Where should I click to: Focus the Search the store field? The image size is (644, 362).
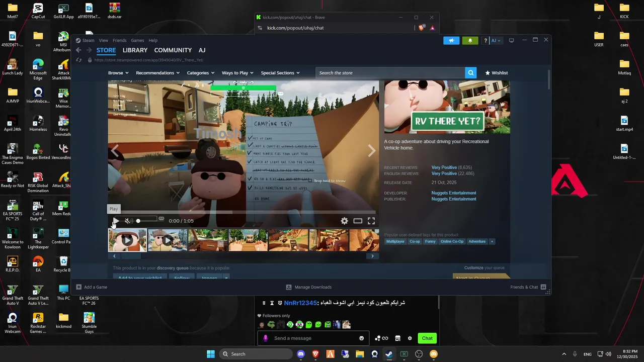pyautogui.click(x=390, y=73)
